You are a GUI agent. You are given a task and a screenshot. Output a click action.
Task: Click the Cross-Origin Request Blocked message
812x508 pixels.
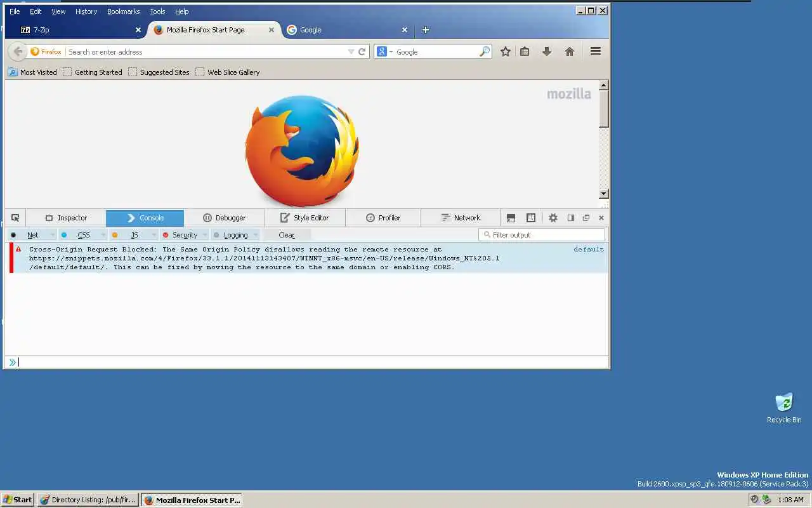pyautogui.click(x=264, y=258)
